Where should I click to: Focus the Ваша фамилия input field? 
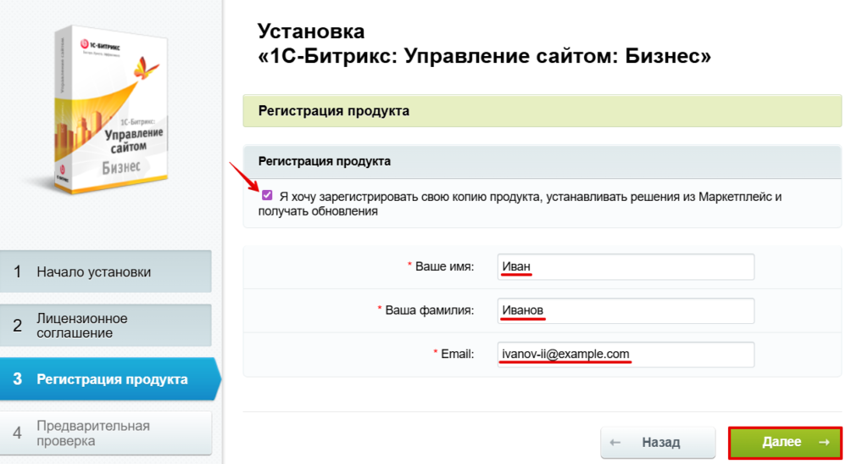[x=626, y=310]
